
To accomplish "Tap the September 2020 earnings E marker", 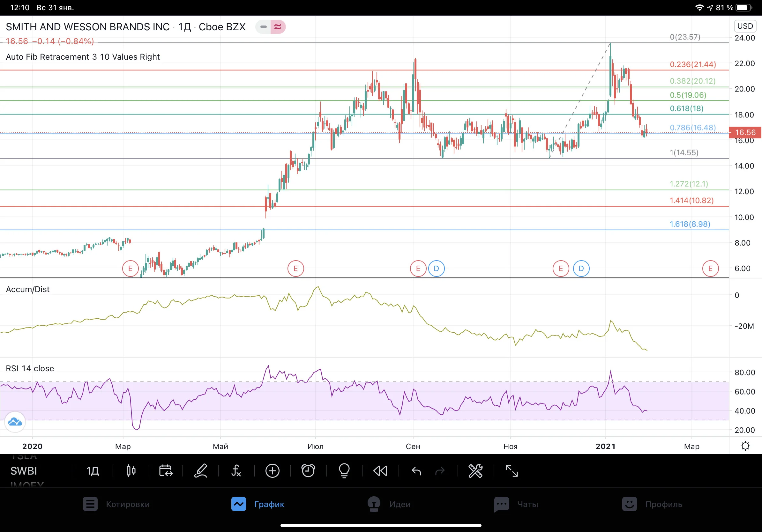I will (x=418, y=269).
